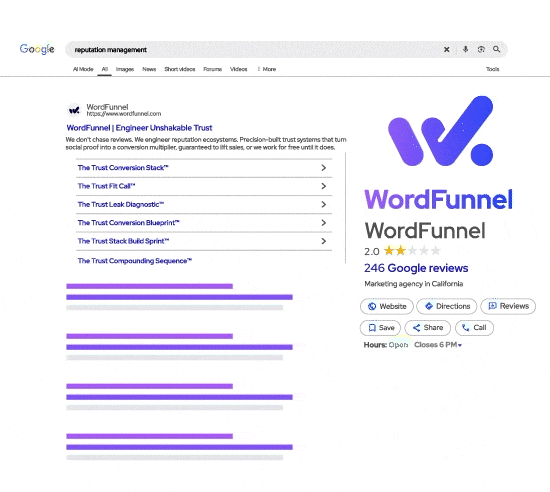Open the Short videos tab
550x492 pixels.
tap(180, 69)
